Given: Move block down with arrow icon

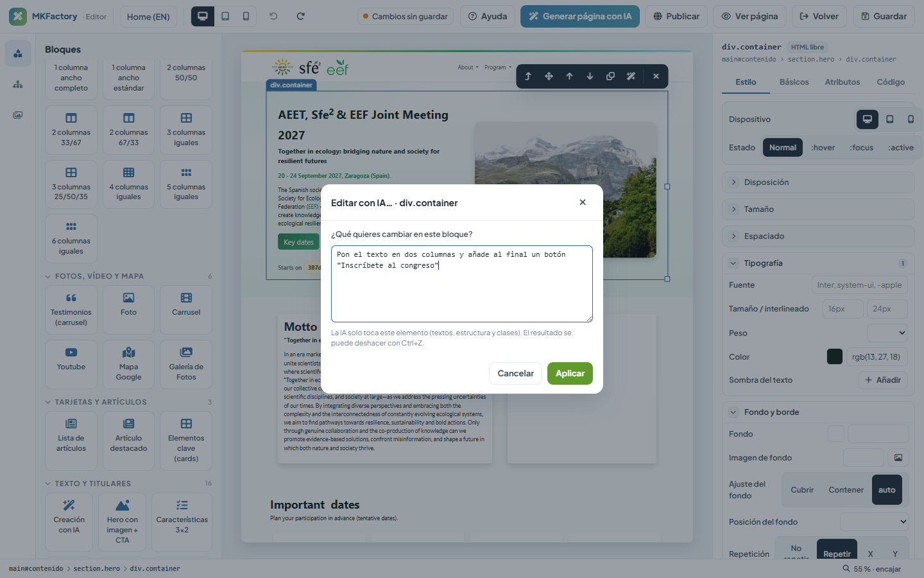Looking at the screenshot, I should click(x=590, y=76).
